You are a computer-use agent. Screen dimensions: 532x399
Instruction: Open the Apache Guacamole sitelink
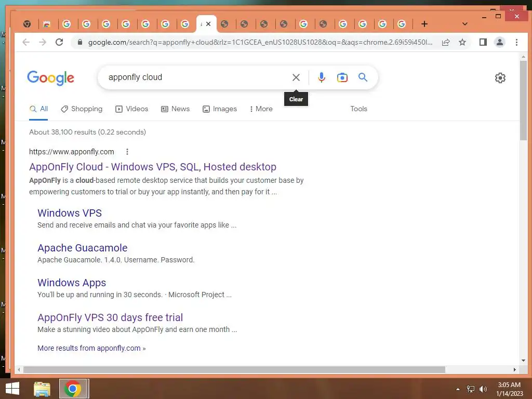[83, 248]
